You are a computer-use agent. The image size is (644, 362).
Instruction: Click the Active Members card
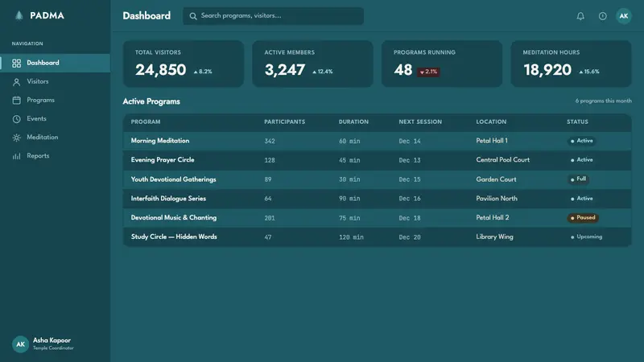pyautogui.click(x=312, y=64)
